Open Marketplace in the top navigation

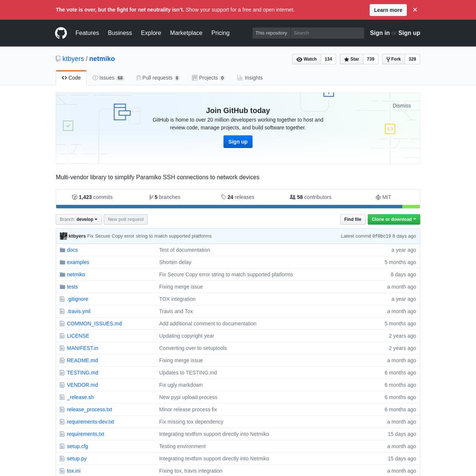pos(186,33)
